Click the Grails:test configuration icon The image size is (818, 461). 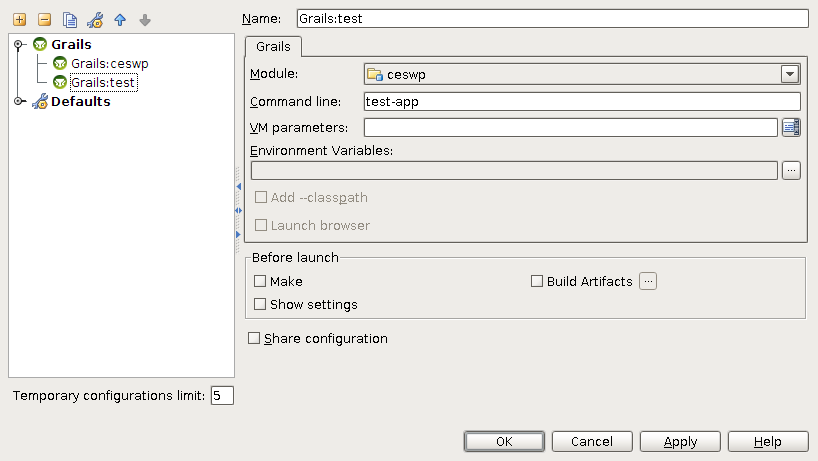coord(60,82)
